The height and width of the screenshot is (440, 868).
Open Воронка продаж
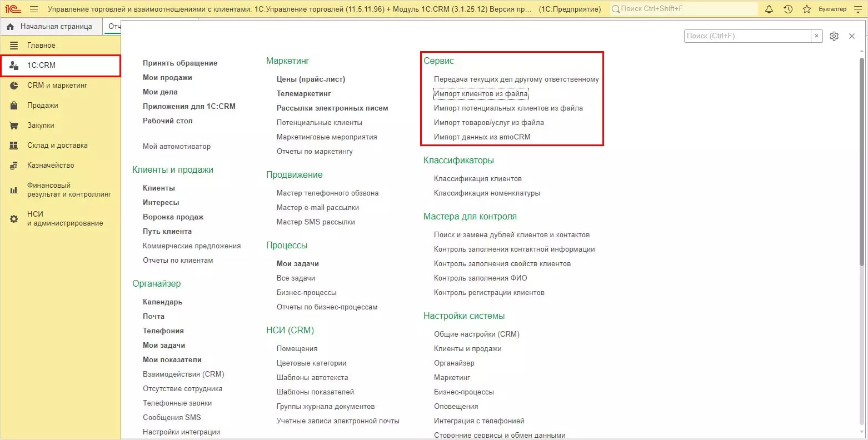(173, 217)
